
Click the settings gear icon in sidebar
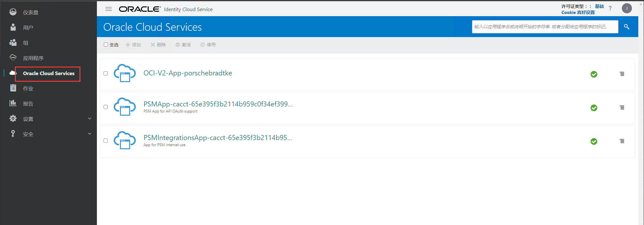(x=13, y=119)
